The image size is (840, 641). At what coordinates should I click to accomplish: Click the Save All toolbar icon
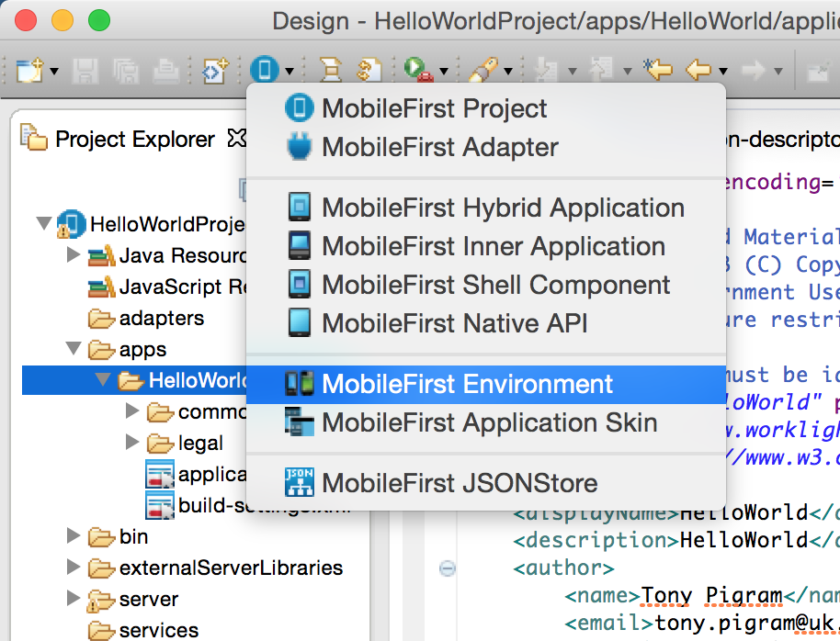click(126, 70)
